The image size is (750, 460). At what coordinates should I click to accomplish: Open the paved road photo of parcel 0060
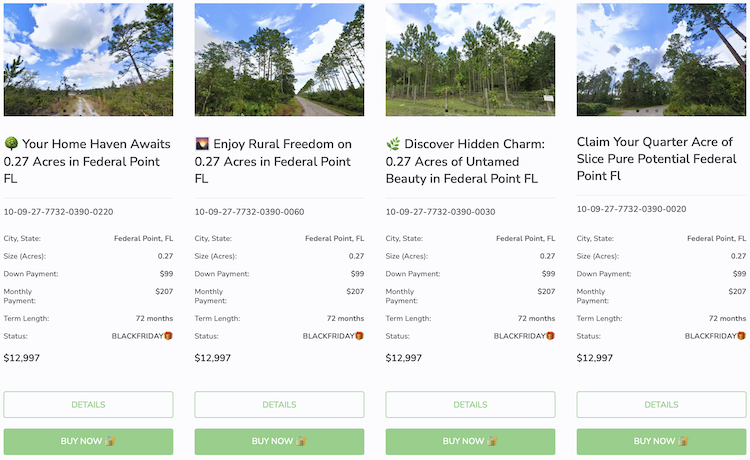[279, 60]
